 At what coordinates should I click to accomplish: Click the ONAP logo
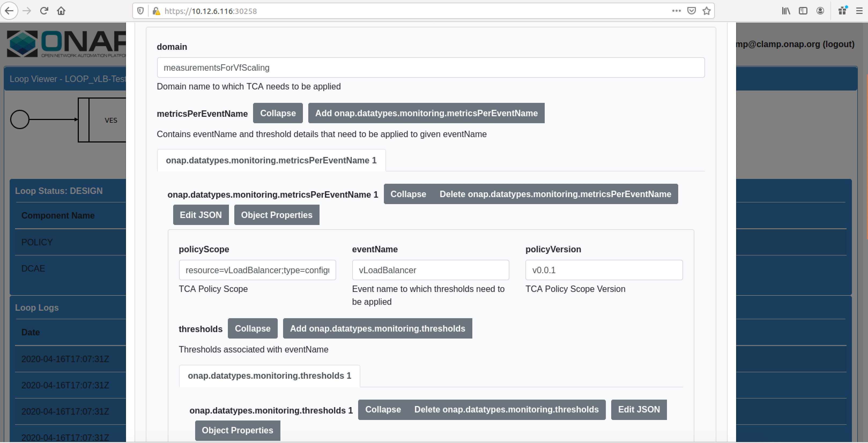[x=66, y=44]
